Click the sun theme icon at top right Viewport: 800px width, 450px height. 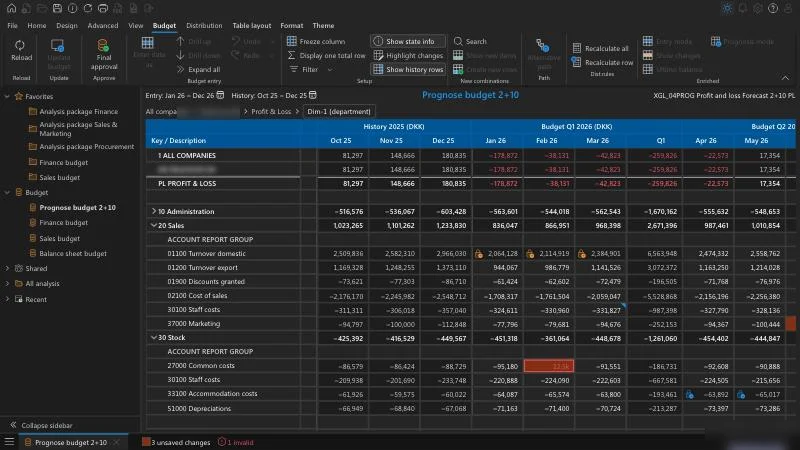[727, 8]
